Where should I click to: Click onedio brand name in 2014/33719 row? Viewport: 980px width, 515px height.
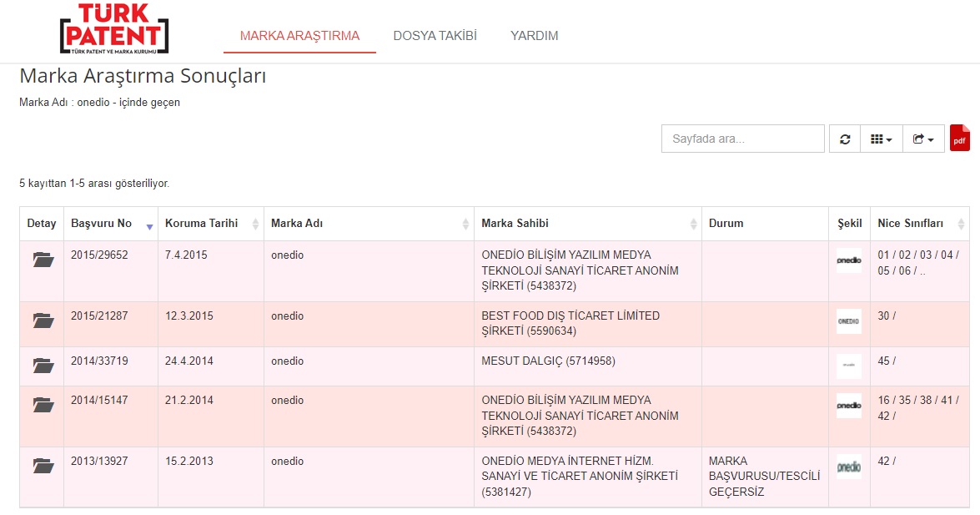pyautogui.click(x=288, y=361)
